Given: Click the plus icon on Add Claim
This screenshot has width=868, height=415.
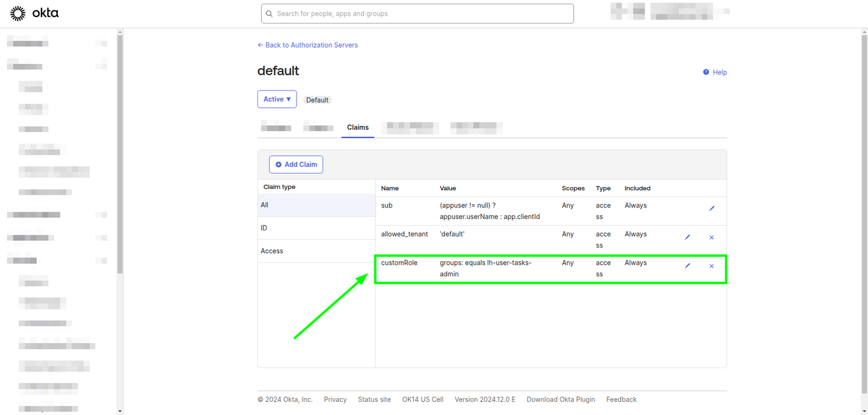Looking at the screenshot, I should (278, 164).
